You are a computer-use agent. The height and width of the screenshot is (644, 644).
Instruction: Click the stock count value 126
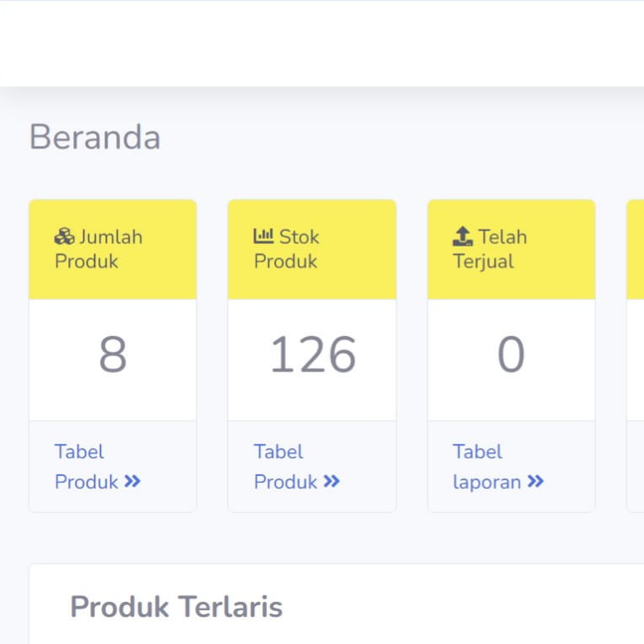click(x=311, y=355)
